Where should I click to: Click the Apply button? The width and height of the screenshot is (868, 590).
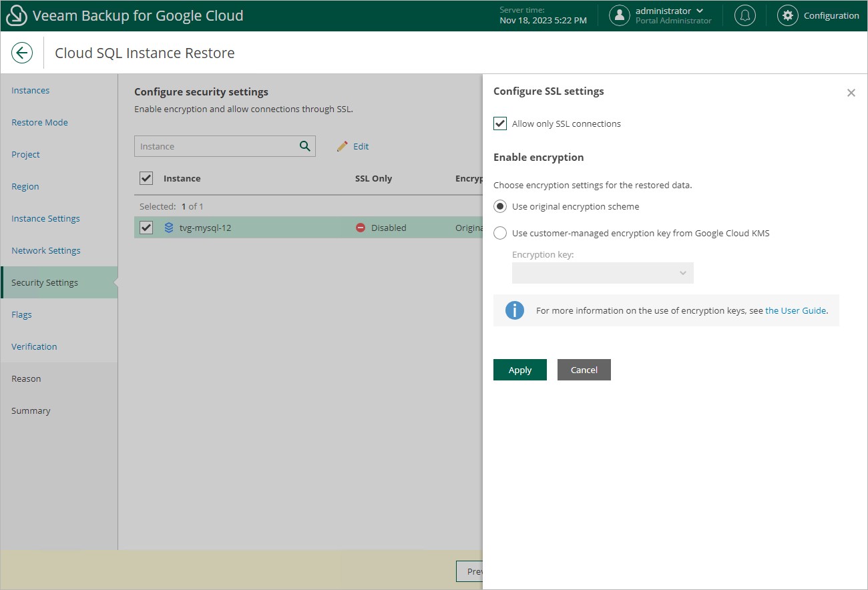tap(520, 370)
